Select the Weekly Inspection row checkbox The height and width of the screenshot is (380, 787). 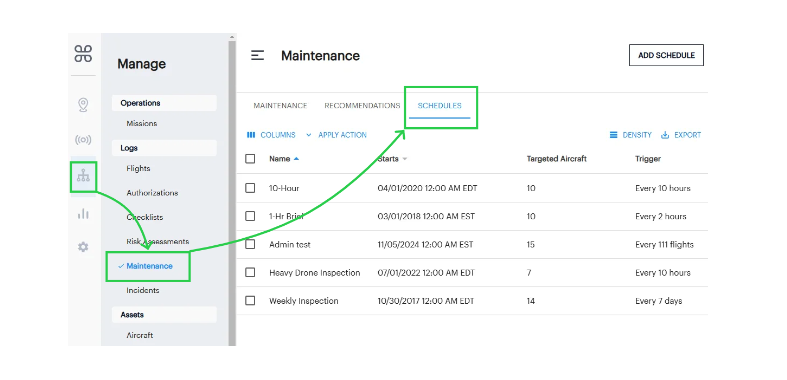250,301
